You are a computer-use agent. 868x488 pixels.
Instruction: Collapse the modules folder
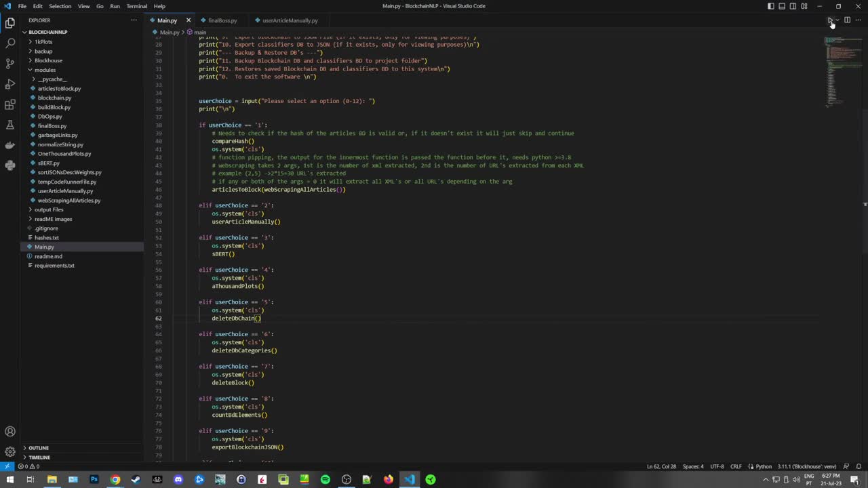tap(45, 70)
